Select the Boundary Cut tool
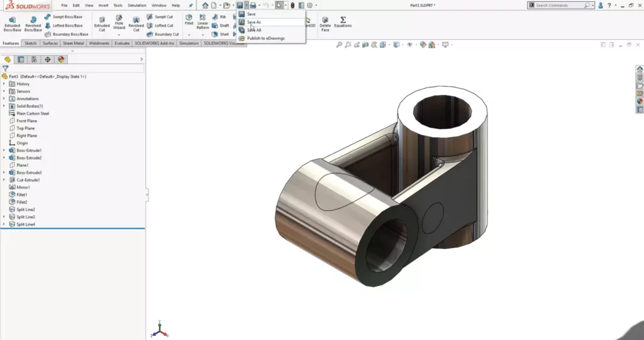The height and width of the screenshot is (340, 644). point(163,34)
